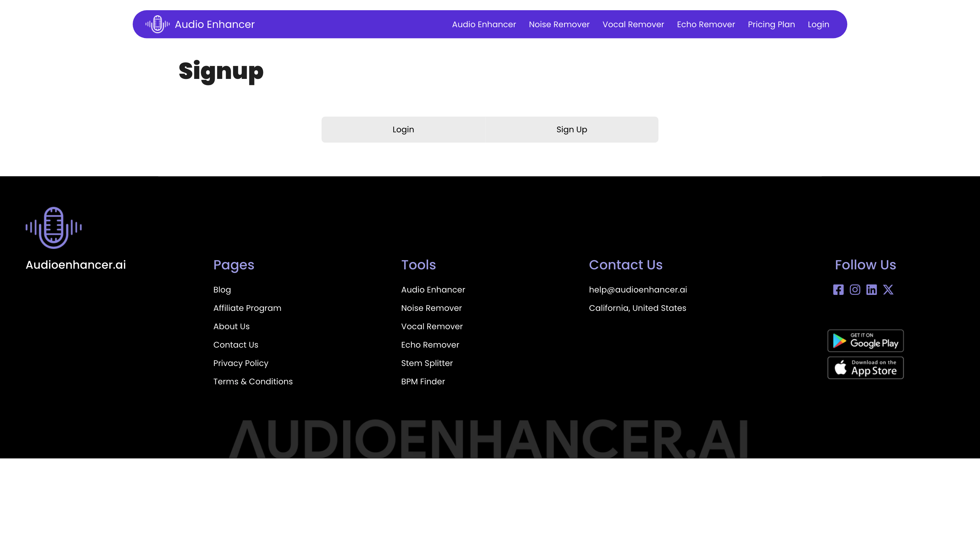The width and height of the screenshot is (980, 551).
Task: Open the Pricing Plan page
Action: (771, 24)
